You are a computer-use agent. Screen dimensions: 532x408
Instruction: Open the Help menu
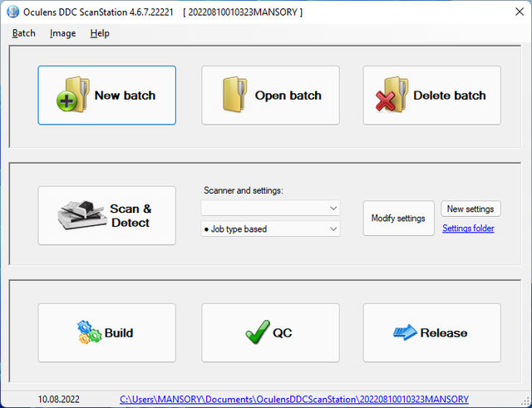pyautogui.click(x=100, y=33)
